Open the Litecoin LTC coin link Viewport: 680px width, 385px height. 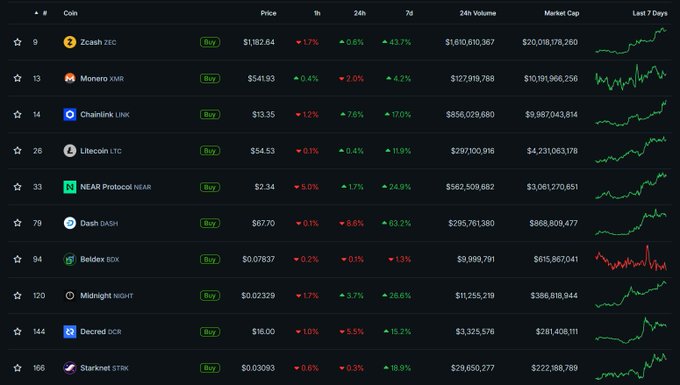101,151
